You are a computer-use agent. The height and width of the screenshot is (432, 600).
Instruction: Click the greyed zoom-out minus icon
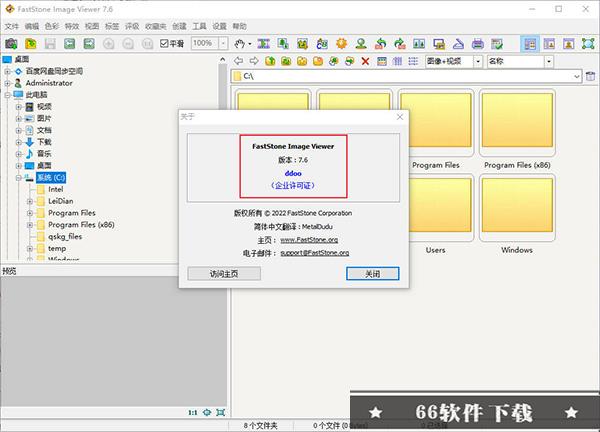tap(128, 44)
